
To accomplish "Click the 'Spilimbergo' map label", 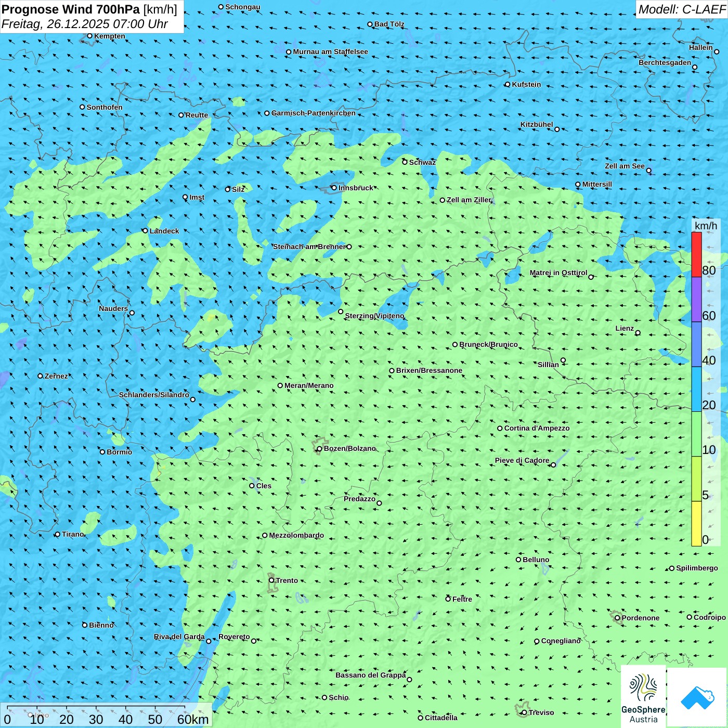I will (697, 568).
